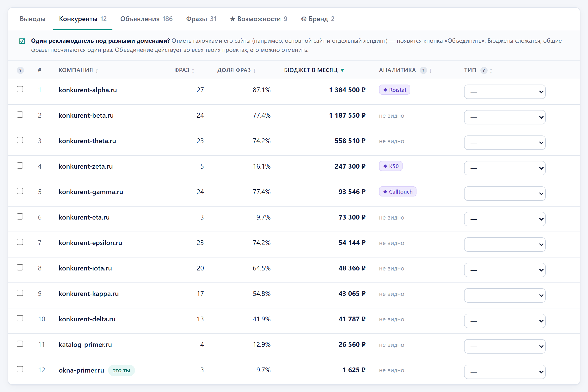Click the green checkmark icon in the hint banner

pyautogui.click(x=22, y=41)
